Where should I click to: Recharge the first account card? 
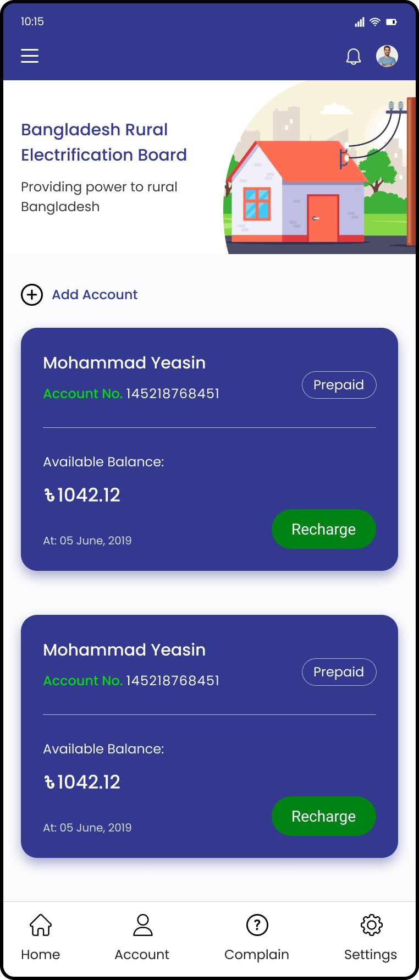pos(324,529)
